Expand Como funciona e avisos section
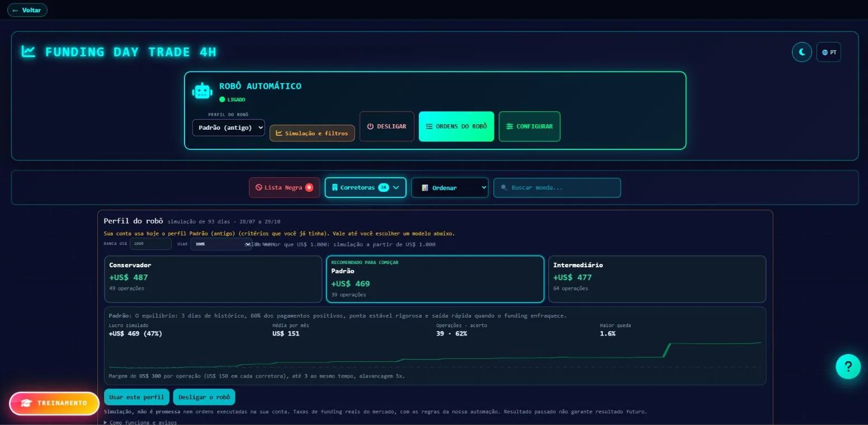This screenshot has height=425, width=868. (140, 422)
